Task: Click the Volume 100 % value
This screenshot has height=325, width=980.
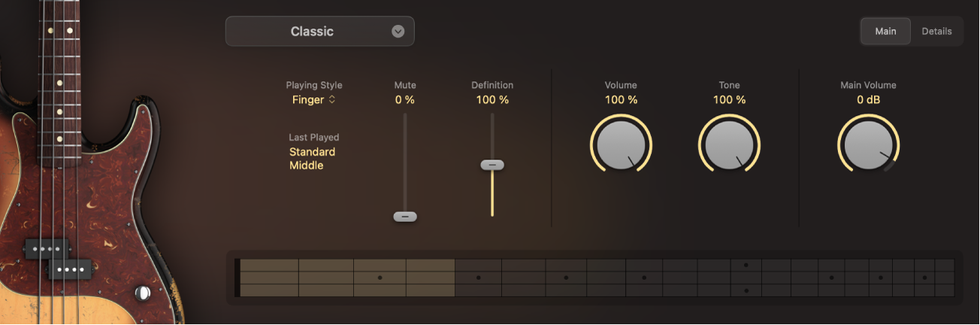Action: tap(621, 100)
